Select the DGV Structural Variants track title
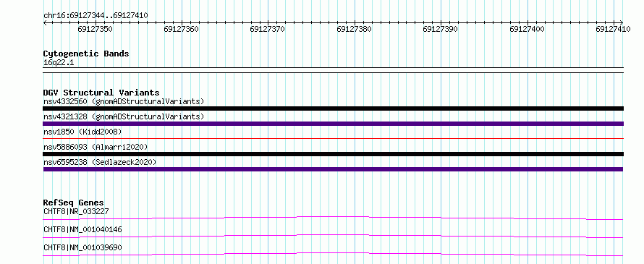 click(x=101, y=93)
